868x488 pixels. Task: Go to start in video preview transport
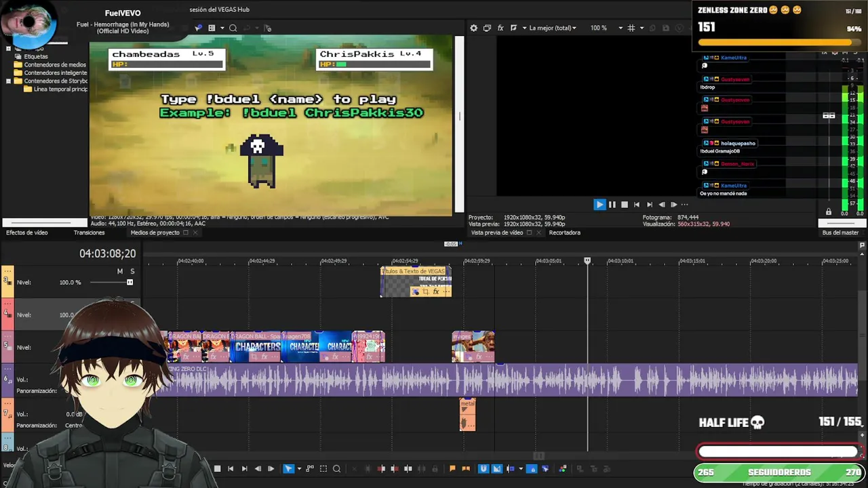(636, 204)
